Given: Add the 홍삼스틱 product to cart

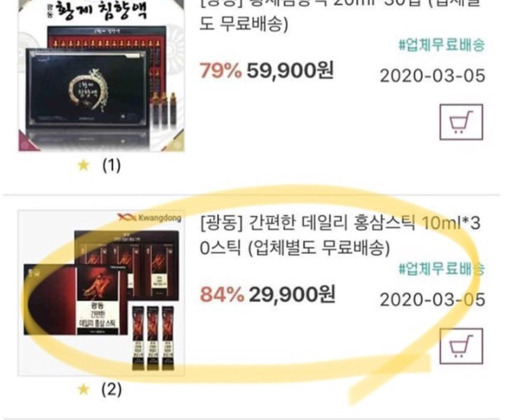Looking at the screenshot, I should 461,346.
